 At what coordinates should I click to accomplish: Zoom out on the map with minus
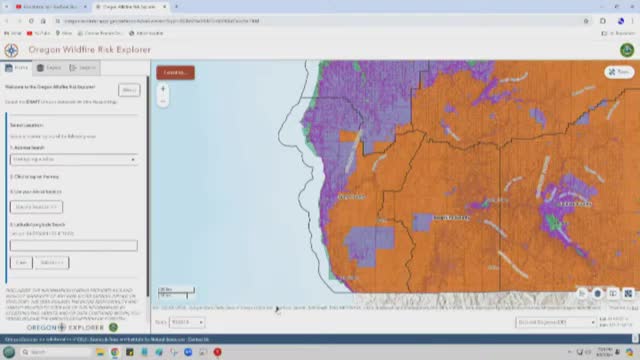pos(163,101)
